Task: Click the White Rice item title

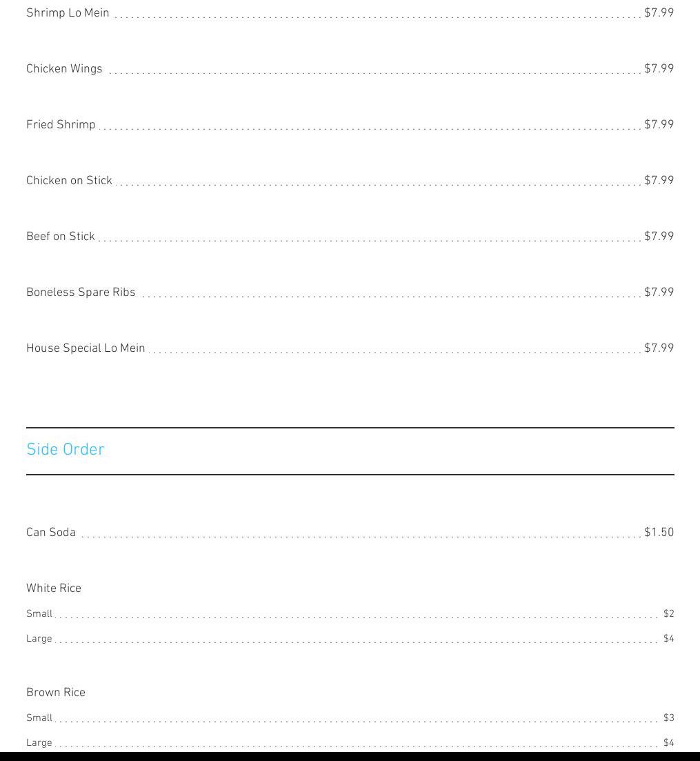Action: [x=54, y=588]
